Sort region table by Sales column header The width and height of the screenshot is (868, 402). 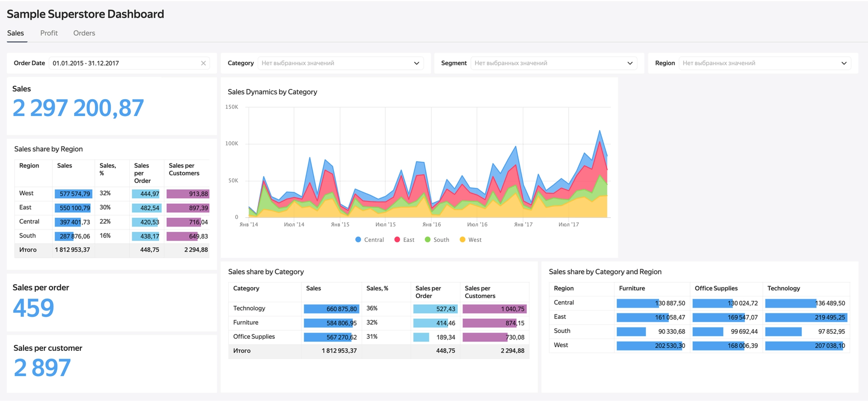pyautogui.click(x=64, y=166)
